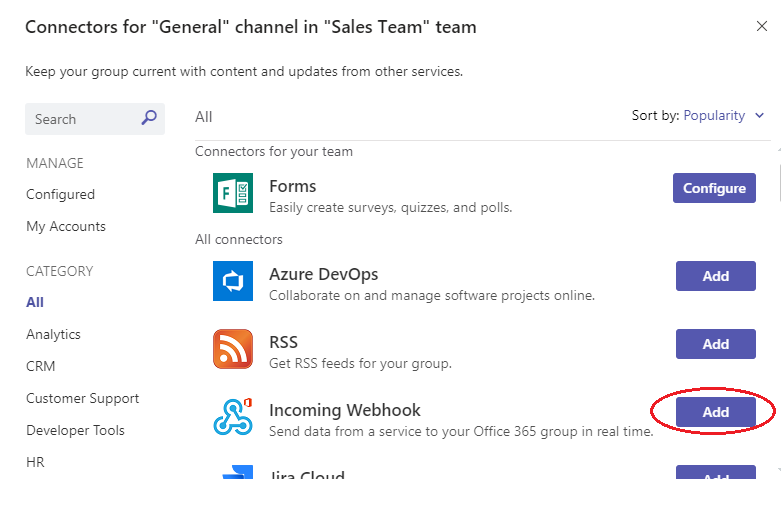Add the RSS connector

point(716,344)
